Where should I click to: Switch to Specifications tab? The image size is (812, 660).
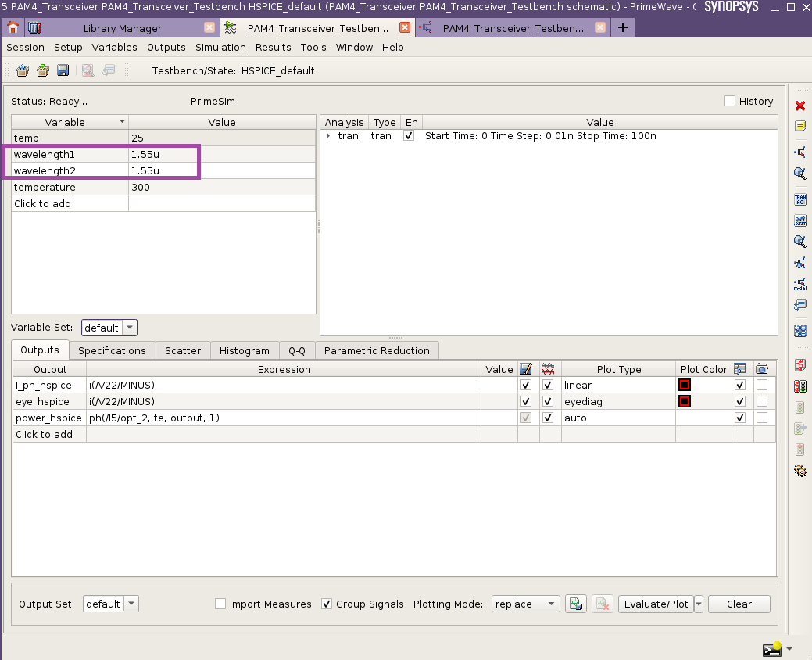112,350
